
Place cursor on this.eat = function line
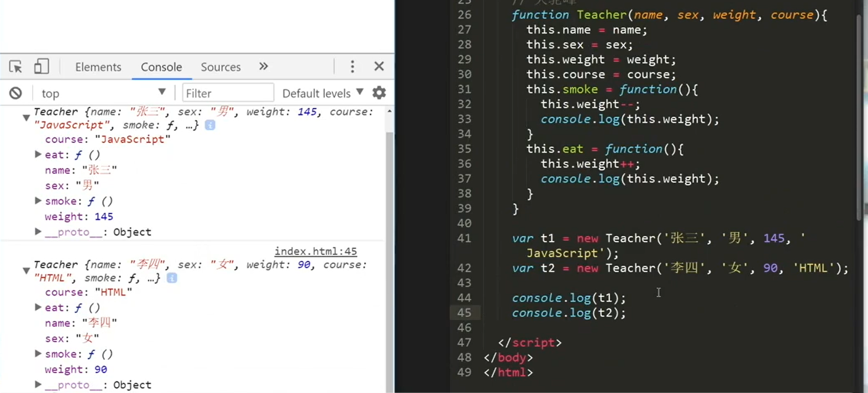(x=605, y=149)
